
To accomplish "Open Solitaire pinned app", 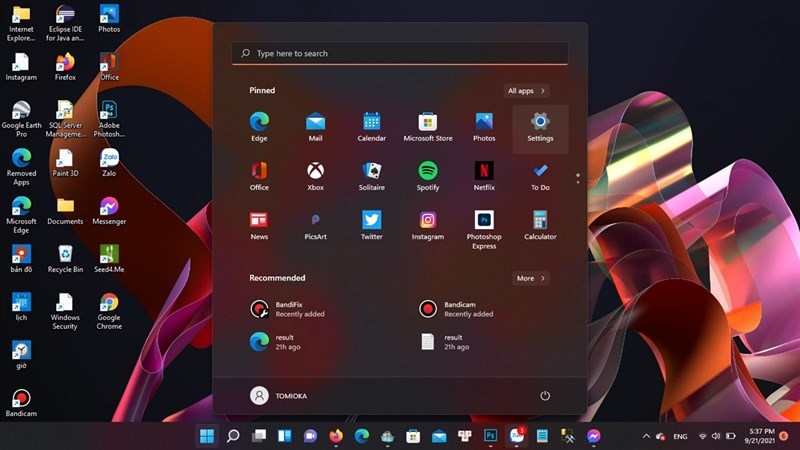I will pos(371,176).
